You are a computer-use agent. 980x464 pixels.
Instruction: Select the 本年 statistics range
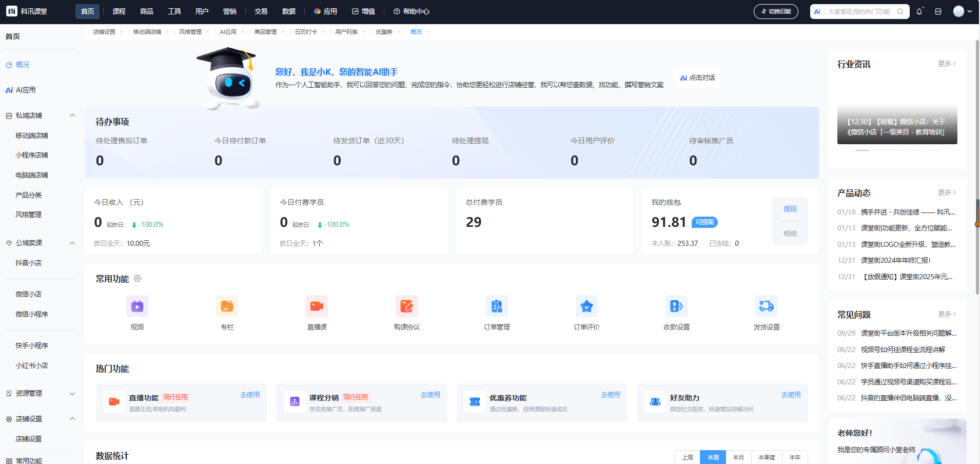pos(795,457)
